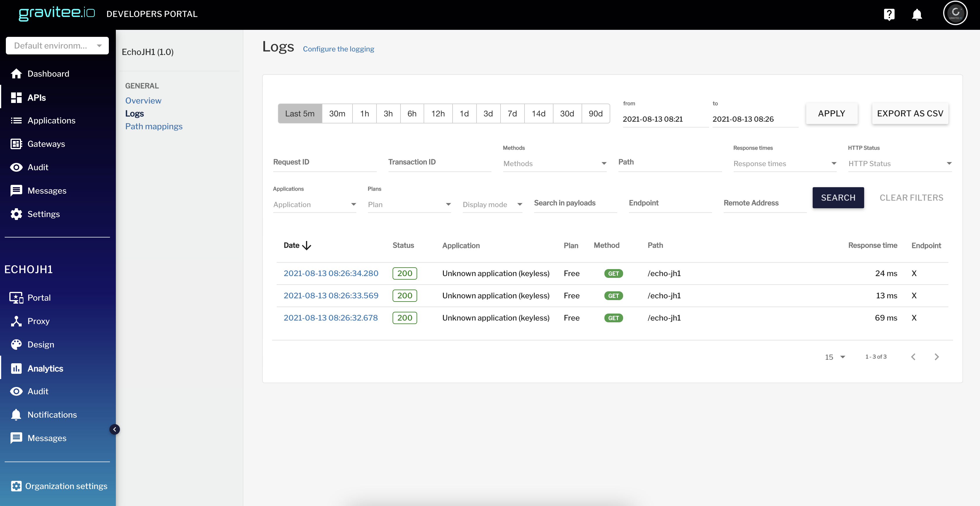Open the notification bell in the header
This screenshot has width=980, height=506.
point(917,14)
